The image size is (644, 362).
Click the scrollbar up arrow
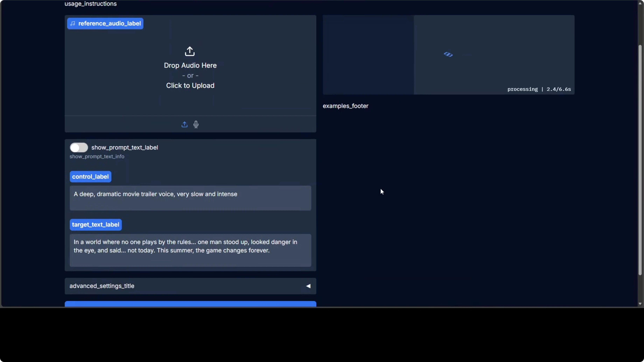coord(640,3)
